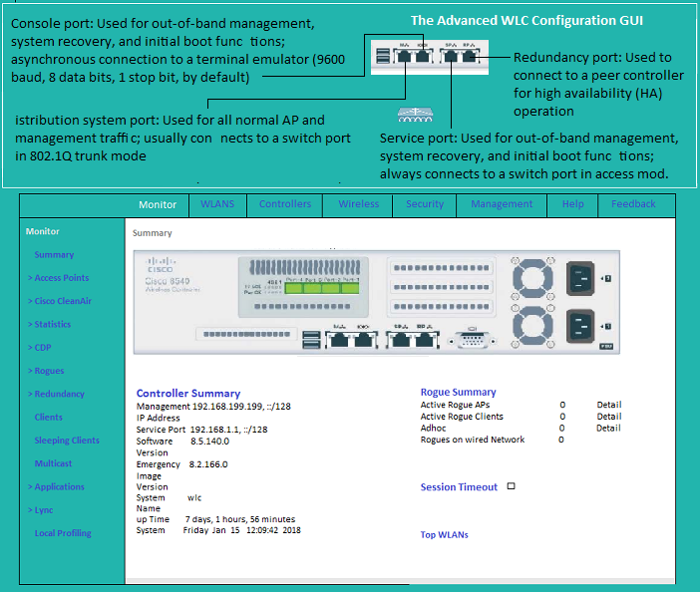This screenshot has width=700, height=592.
Task: Click the up time value
Action: coord(240,519)
